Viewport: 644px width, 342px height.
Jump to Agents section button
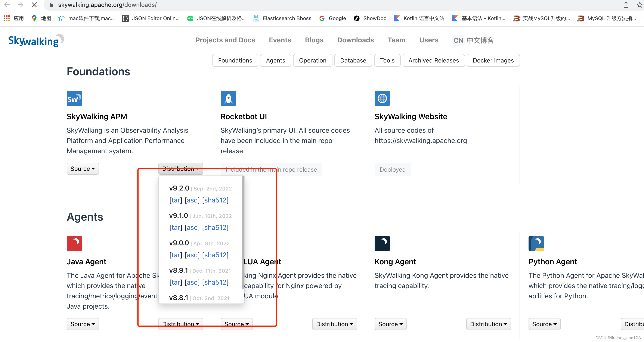click(x=276, y=60)
